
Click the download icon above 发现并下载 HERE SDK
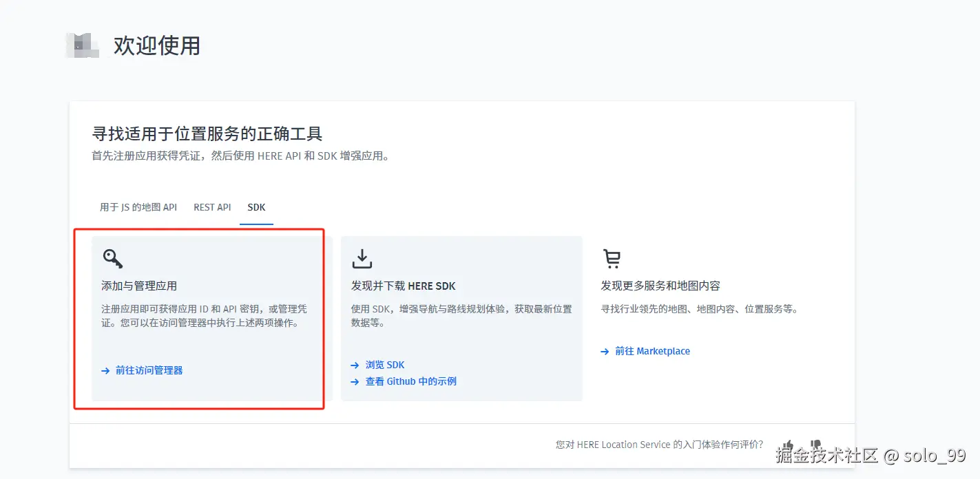click(362, 259)
